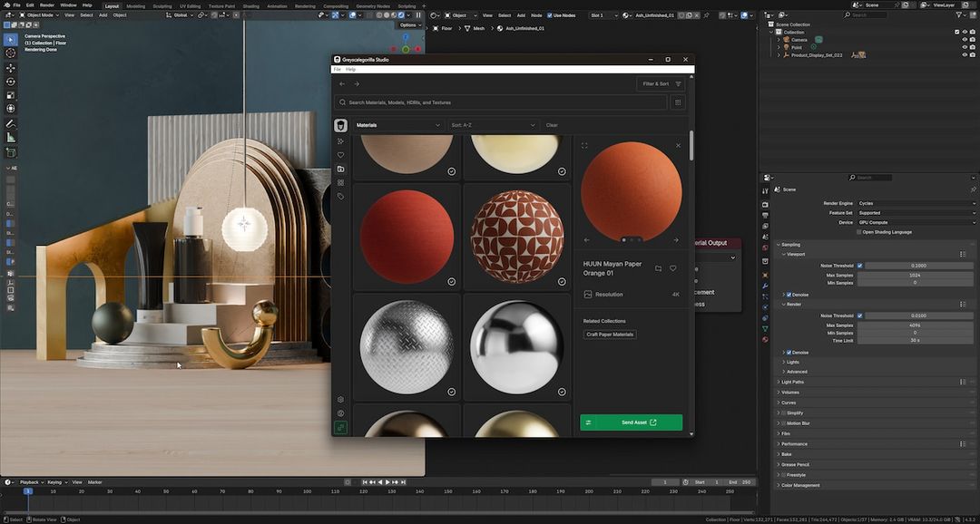980x524 pixels.
Task: Collapse the Collection tree item in the outliner
Action: (x=772, y=32)
